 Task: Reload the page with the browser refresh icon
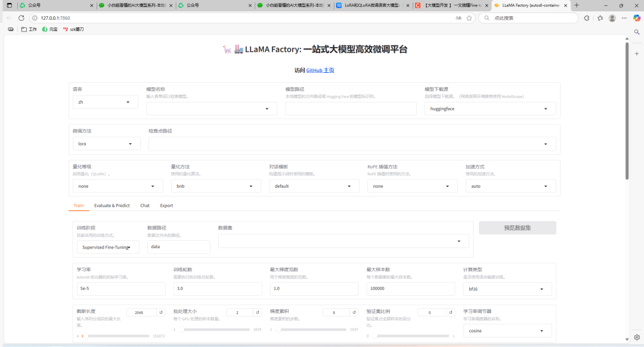[21, 18]
